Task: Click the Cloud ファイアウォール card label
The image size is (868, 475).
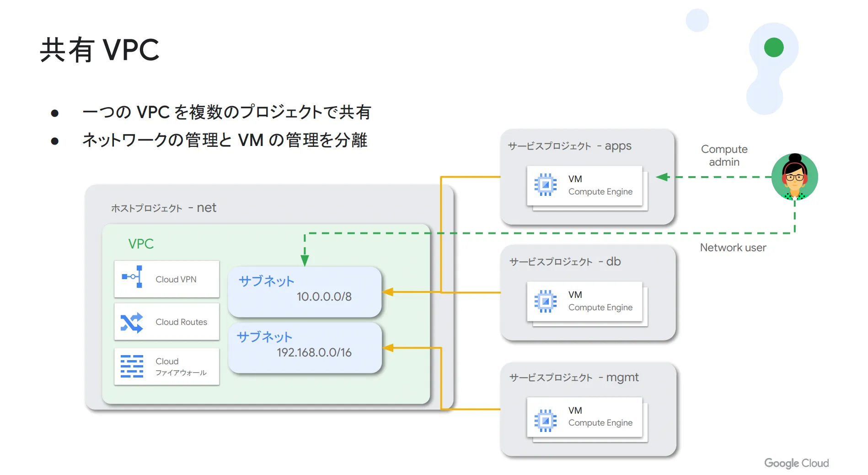Action: tap(181, 367)
